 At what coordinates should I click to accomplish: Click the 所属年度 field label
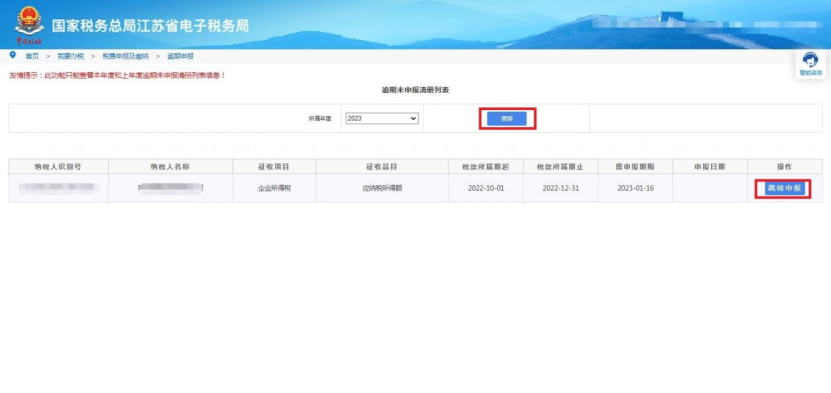[320, 119]
